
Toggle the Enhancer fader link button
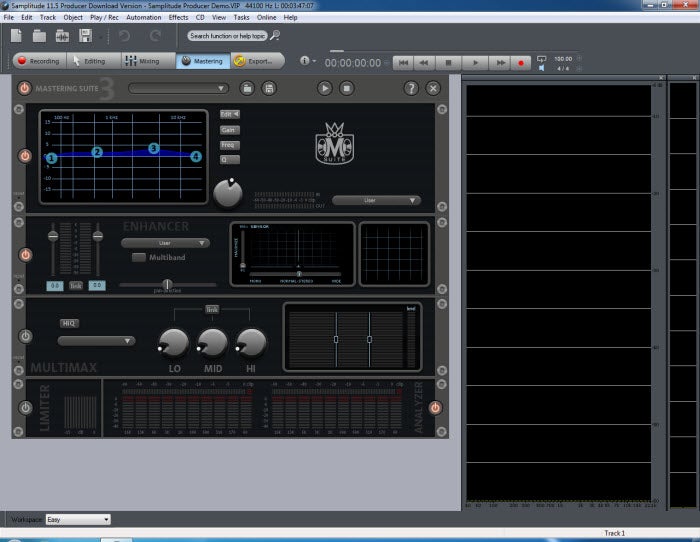tap(75, 286)
